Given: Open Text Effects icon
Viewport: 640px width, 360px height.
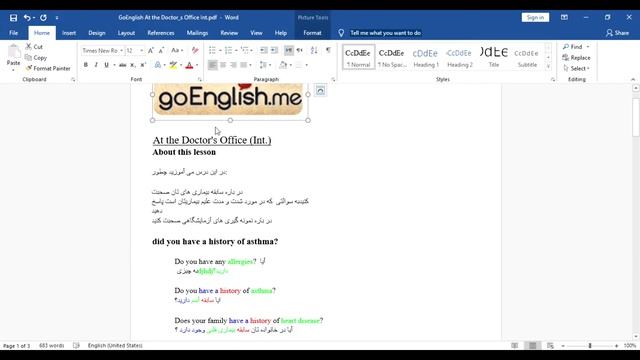Looking at the screenshot, I should click(x=158, y=65).
